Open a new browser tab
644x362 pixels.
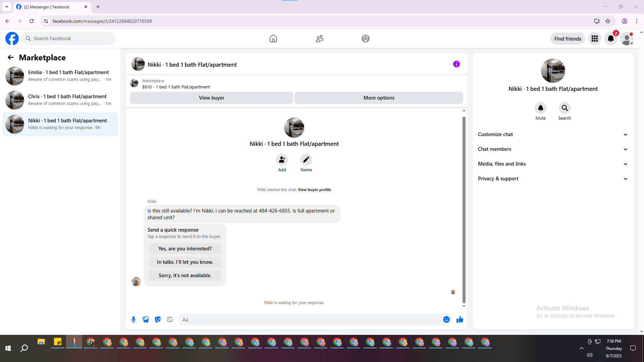point(98,7)
